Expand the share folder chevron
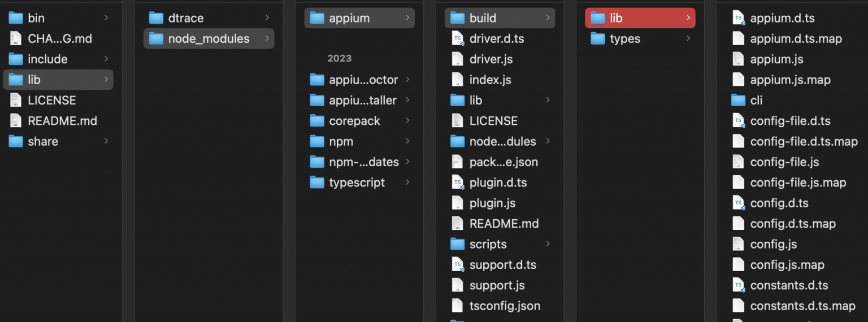This screenshot has height=322, width=868. click(x=106, y=141)
